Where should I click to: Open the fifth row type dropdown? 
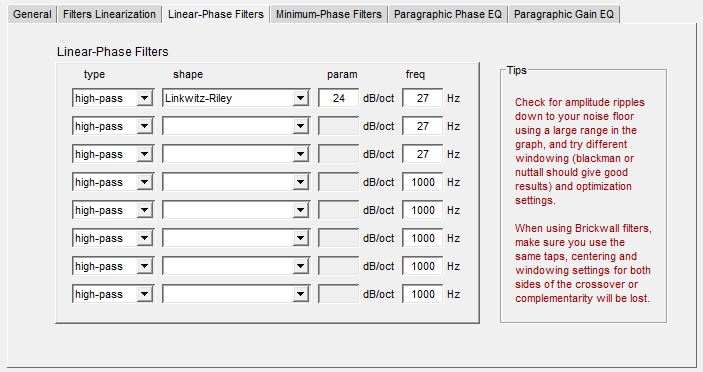[x=113, y=210]
